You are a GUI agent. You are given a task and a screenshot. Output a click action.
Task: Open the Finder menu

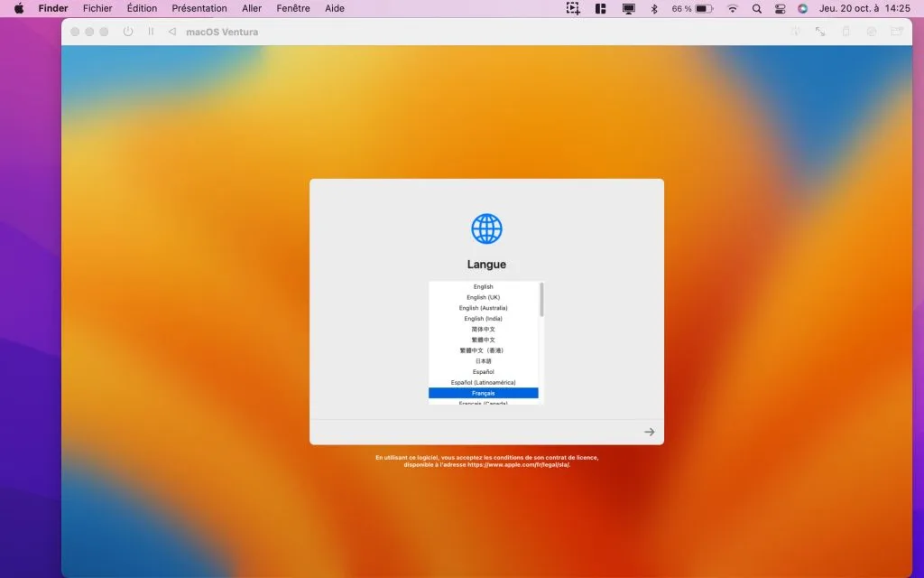pyautogui.click(x=53, y=8)
